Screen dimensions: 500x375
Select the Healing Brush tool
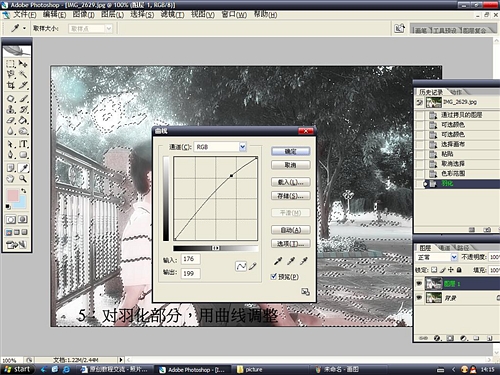11,99
